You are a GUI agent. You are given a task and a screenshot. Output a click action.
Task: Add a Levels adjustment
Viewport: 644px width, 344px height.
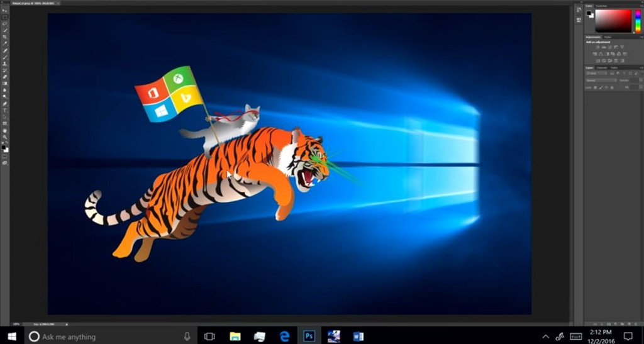pos(604,47)
